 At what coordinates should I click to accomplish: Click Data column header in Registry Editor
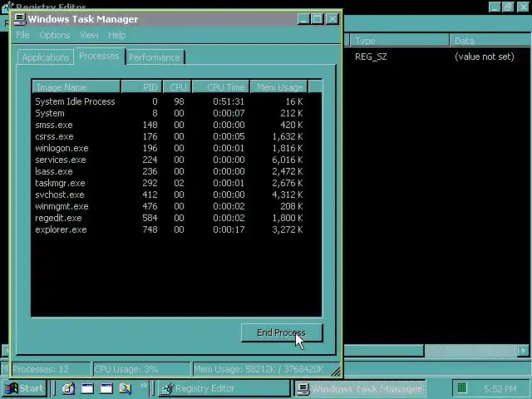[490, 41]
